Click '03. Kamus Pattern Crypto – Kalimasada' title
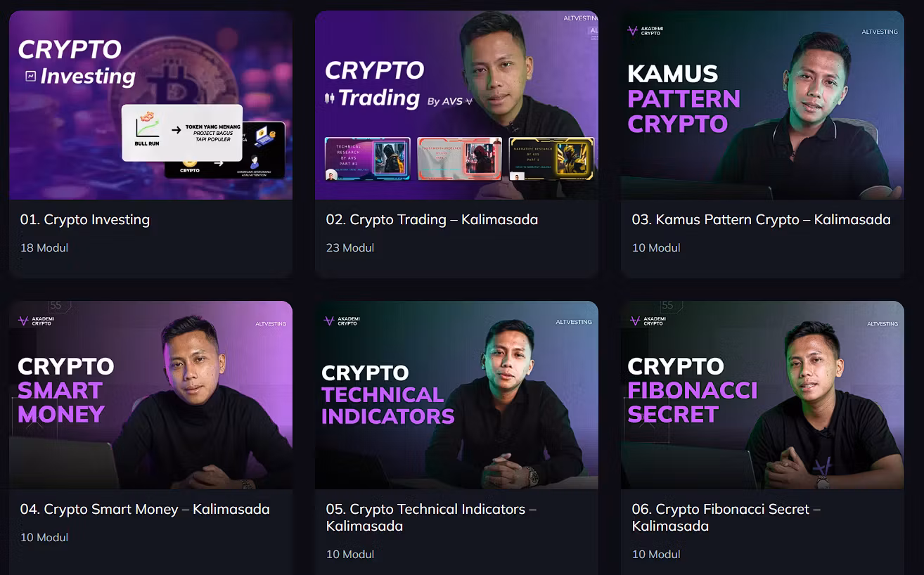Image resolution: width=924 pixels, height=575 pixels. 761,219
